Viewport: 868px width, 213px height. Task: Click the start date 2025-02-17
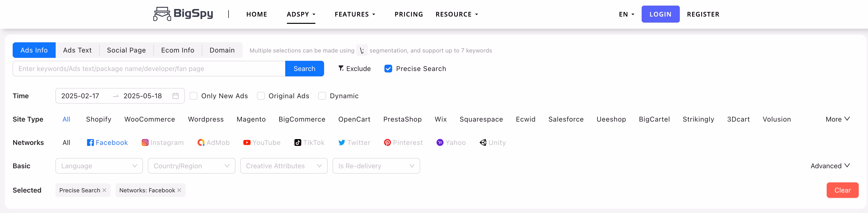[x=80, y=96]
